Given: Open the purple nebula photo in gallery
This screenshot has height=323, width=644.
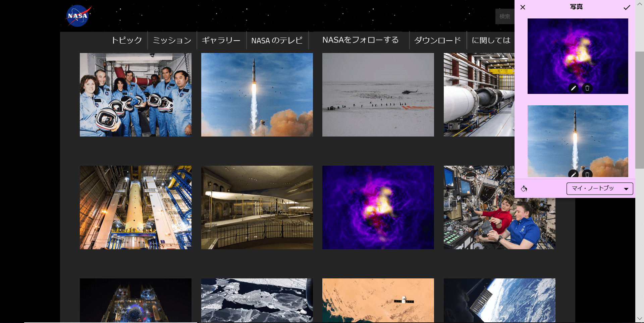Looking at the screenshot, I should point(378,207).
